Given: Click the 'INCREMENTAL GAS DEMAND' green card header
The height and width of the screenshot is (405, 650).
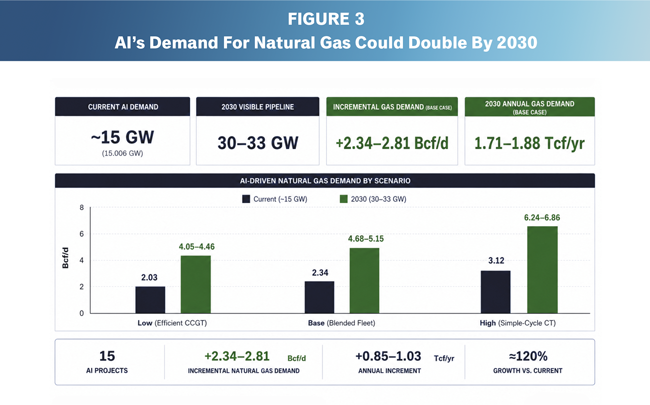Looking at the screenshot, I should click(392, 107).
